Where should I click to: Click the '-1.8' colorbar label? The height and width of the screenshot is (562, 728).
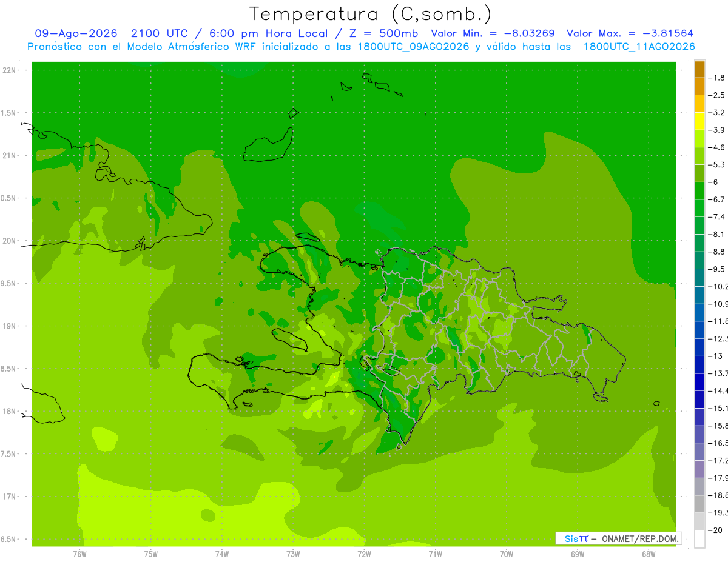click(718, 78)
